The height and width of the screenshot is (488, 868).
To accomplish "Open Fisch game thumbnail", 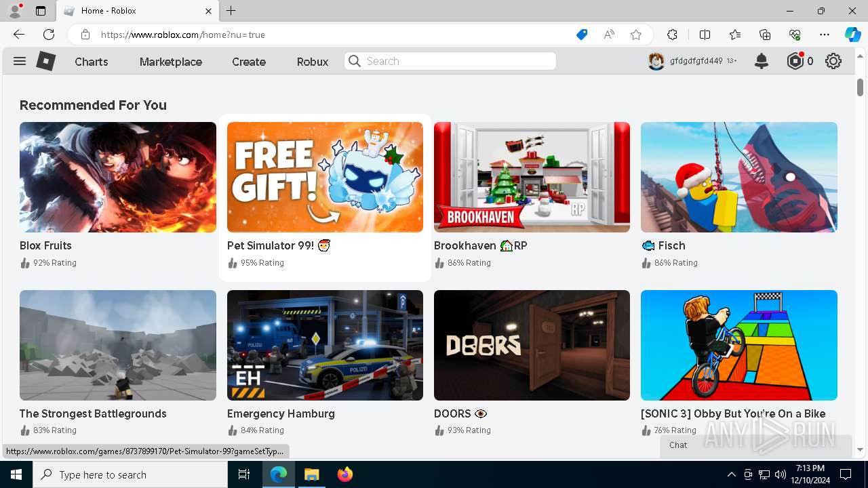I will pos(739,177).
